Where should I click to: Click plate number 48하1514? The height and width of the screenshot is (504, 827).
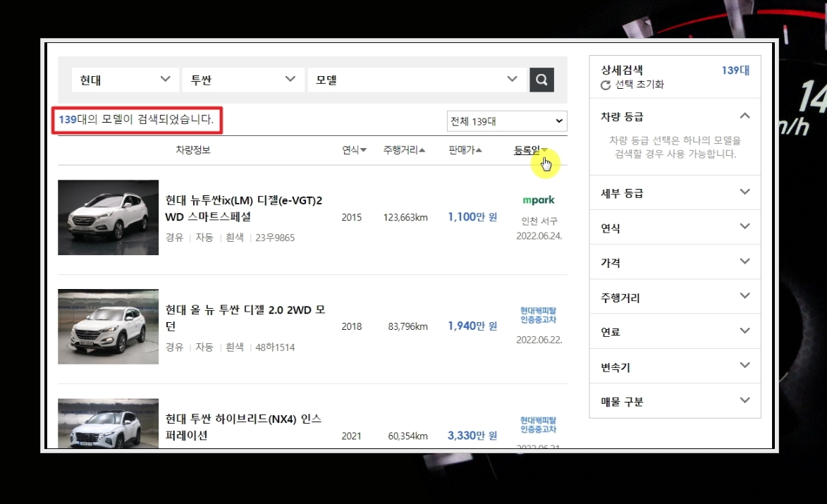(x=275, y=348)
